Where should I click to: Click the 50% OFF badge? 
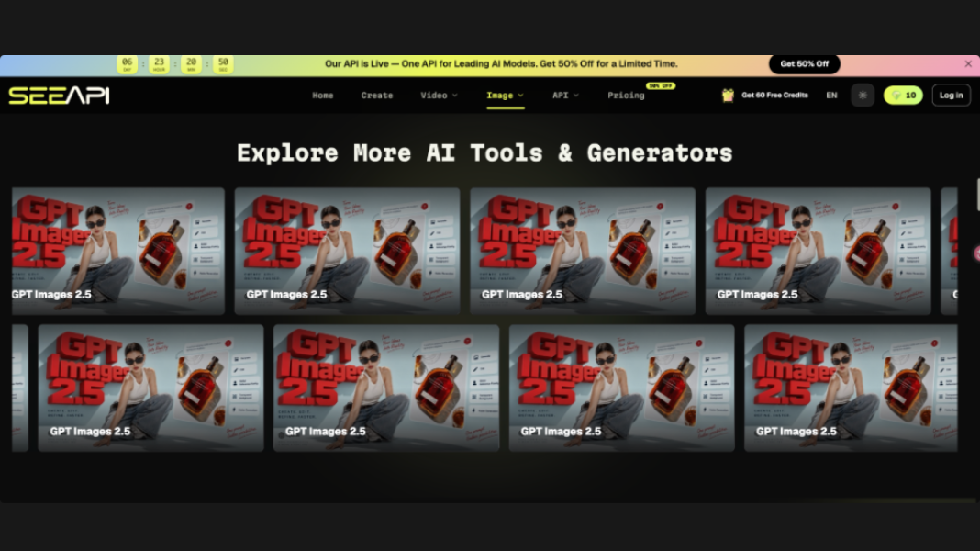tap(661, 85)
